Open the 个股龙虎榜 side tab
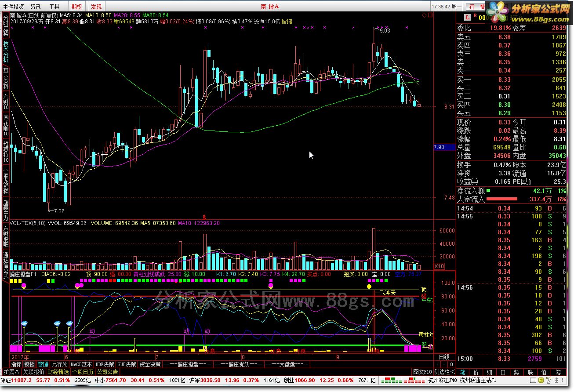Image resolution: width=574 pixels, height=392 pixels. pos(6,181)
